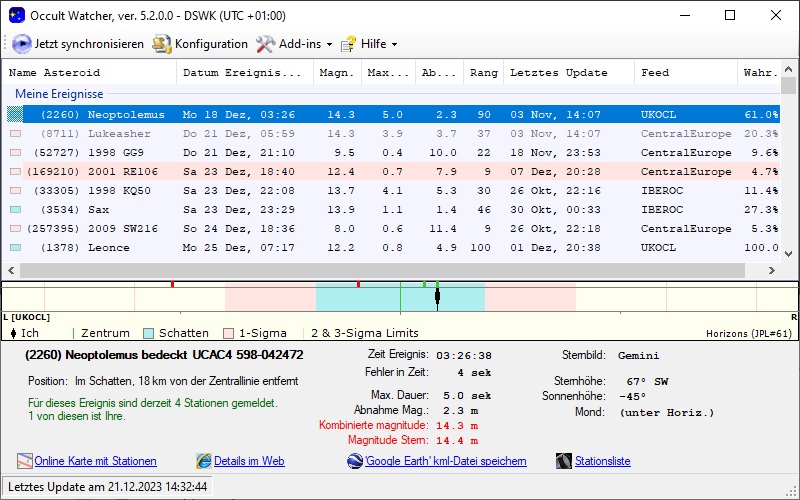Collapse the Meine Ereignisse group

point(58,93)
